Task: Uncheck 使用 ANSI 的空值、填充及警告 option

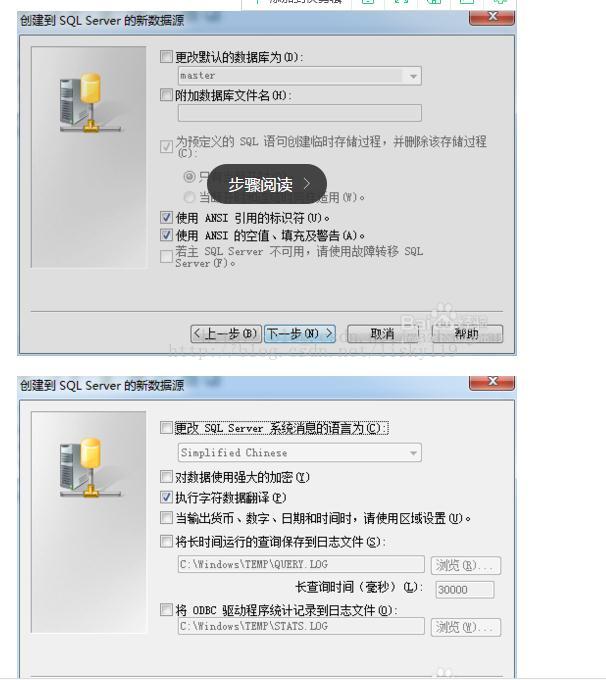Action: coord(166,235)
